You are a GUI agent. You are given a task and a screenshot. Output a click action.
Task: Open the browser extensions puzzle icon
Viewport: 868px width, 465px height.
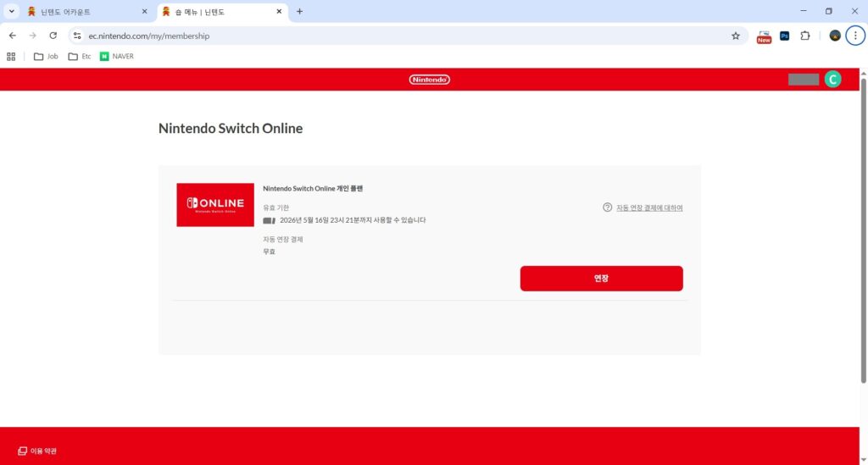tap(805, 36)
